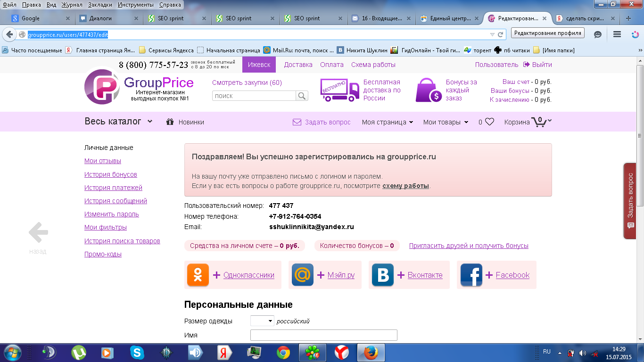Open Промо-коды in sidebar

[103, 254]
